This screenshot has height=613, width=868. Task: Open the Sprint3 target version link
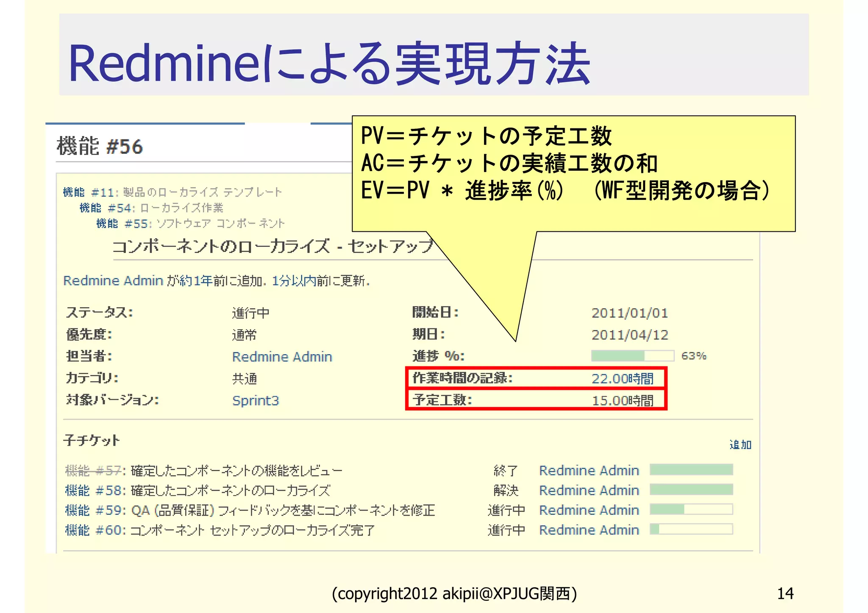click(x=256, y=400)
